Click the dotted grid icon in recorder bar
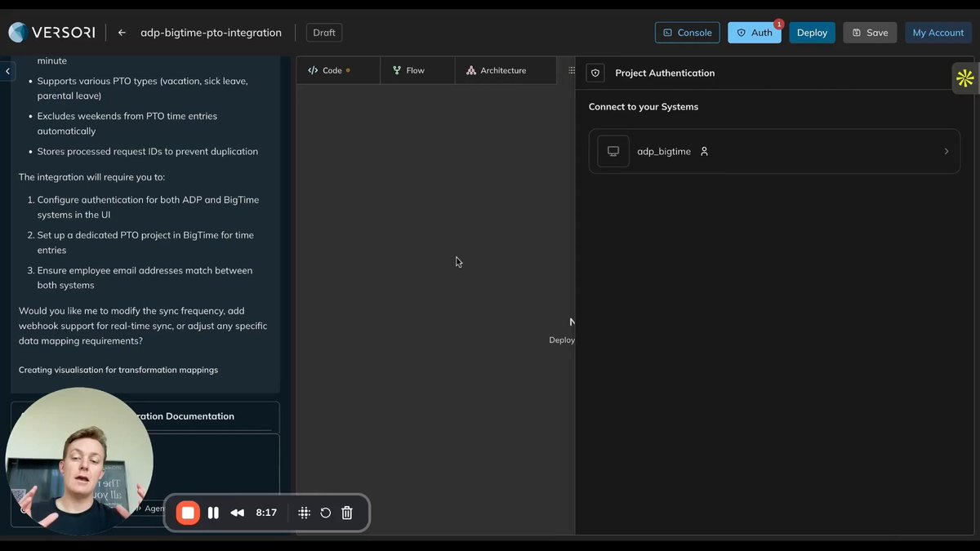This screenshot has height=551, width=980. [x=304, y=513]
